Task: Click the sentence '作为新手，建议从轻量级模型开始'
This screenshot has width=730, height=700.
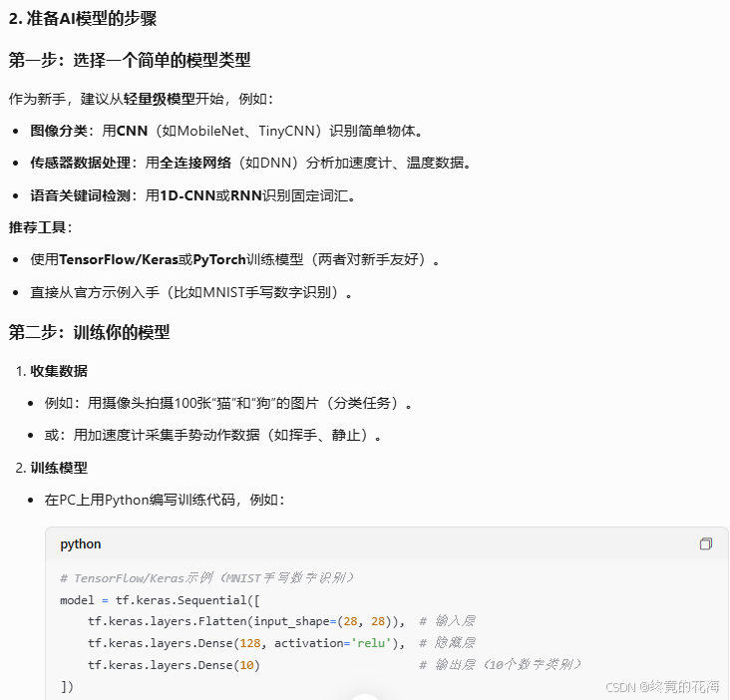Action: [x=141, y=99]
